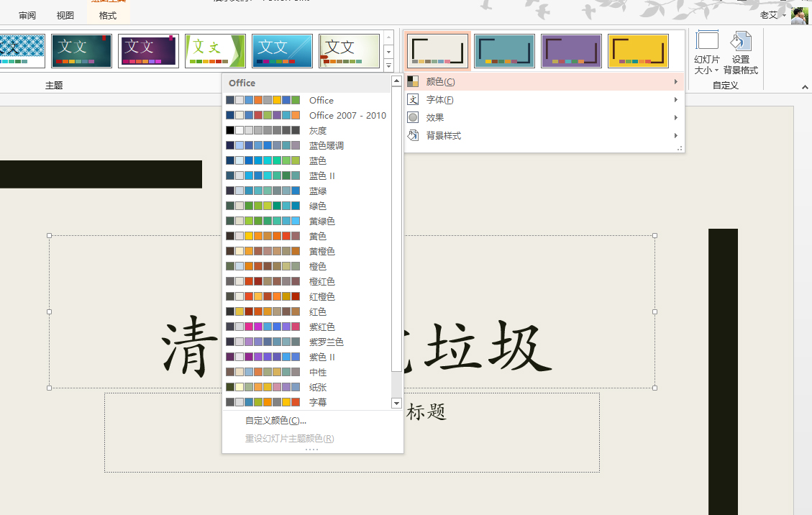Open the 老艾 account dropdown arrow
The image size is (812, 515).
(784, 15)
